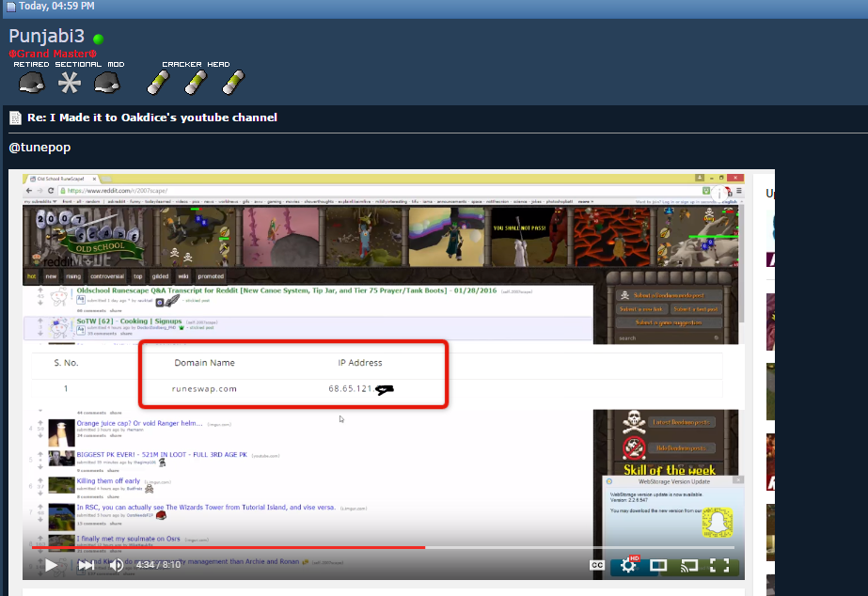Open Chrome hamburger menu in video
This screenshot has width=868, height=596.
(x=739, y=191)
